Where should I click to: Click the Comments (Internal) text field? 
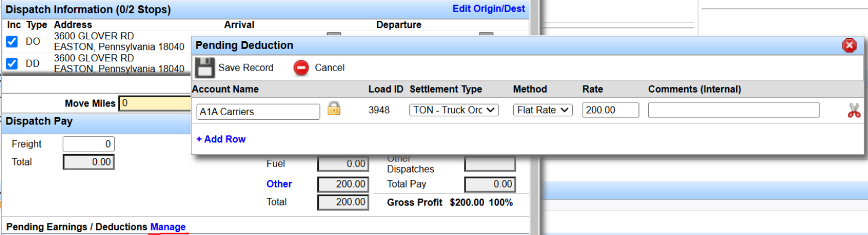pos(733,110)
